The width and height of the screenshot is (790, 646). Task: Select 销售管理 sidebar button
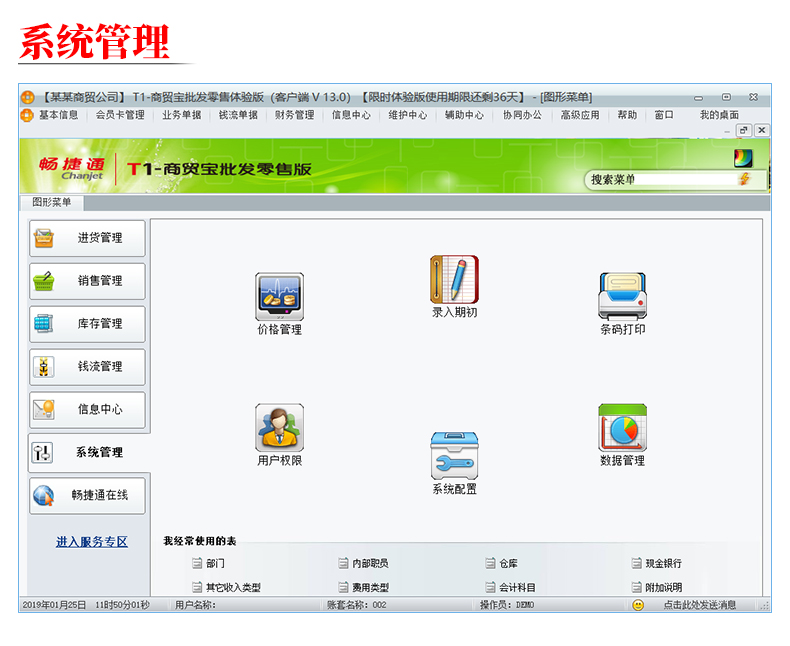(87, 281)
